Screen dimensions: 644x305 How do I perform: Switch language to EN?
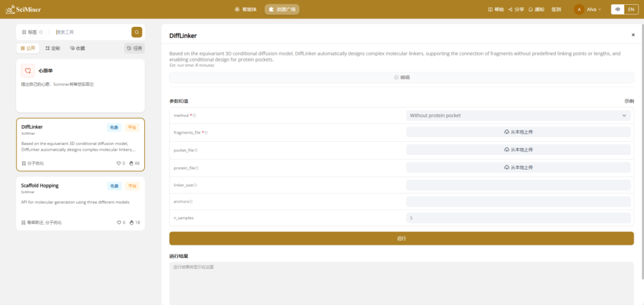[631, 10]
